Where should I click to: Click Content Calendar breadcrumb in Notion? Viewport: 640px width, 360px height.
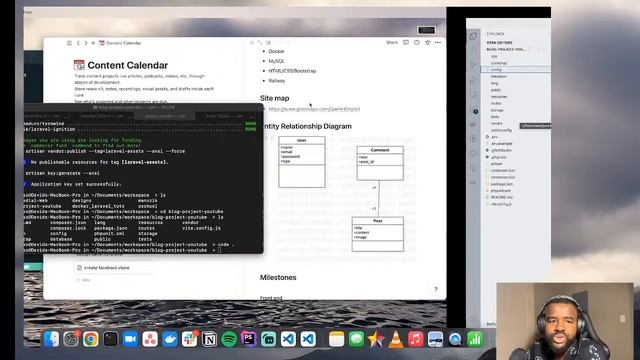point(120,43)
